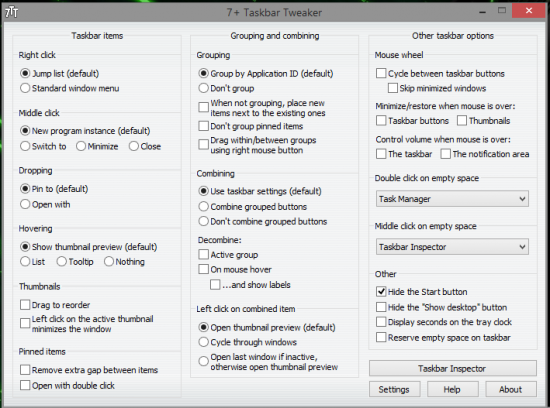
Task: Open the Taskbar Inspector button
Action: (x=452, y=368)
